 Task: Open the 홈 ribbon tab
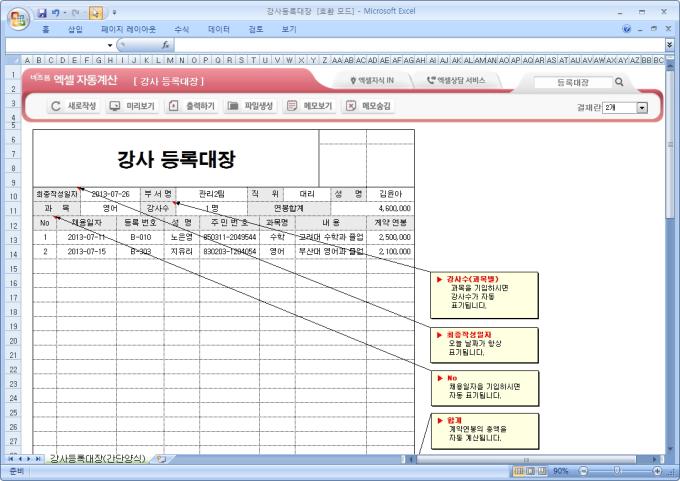click(x=46, y=29)
